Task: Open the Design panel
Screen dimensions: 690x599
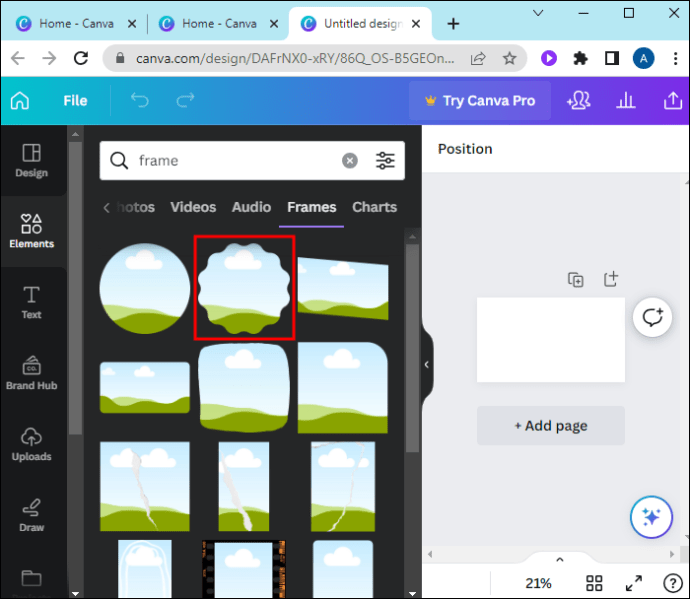Action: point(32,161)
